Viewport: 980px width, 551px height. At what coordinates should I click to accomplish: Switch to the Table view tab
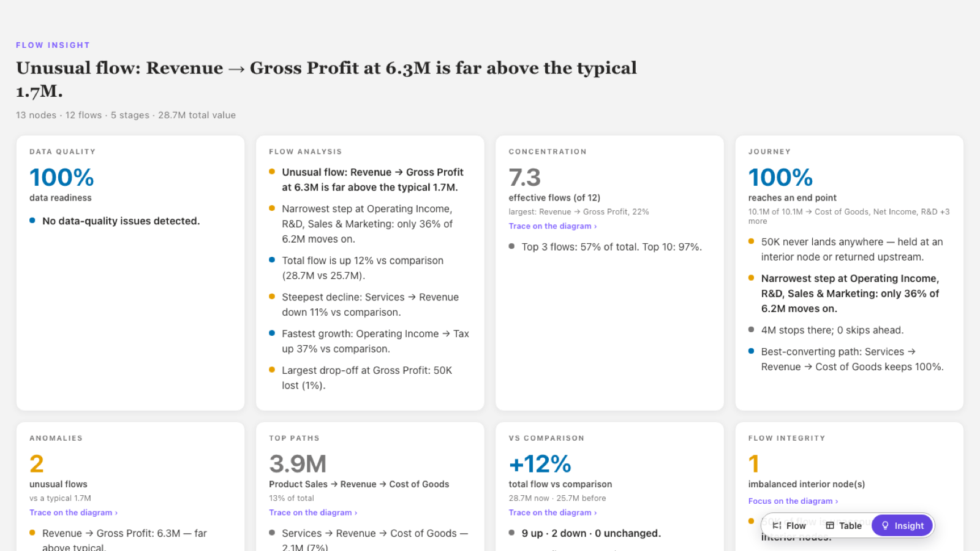coord(843,525)
